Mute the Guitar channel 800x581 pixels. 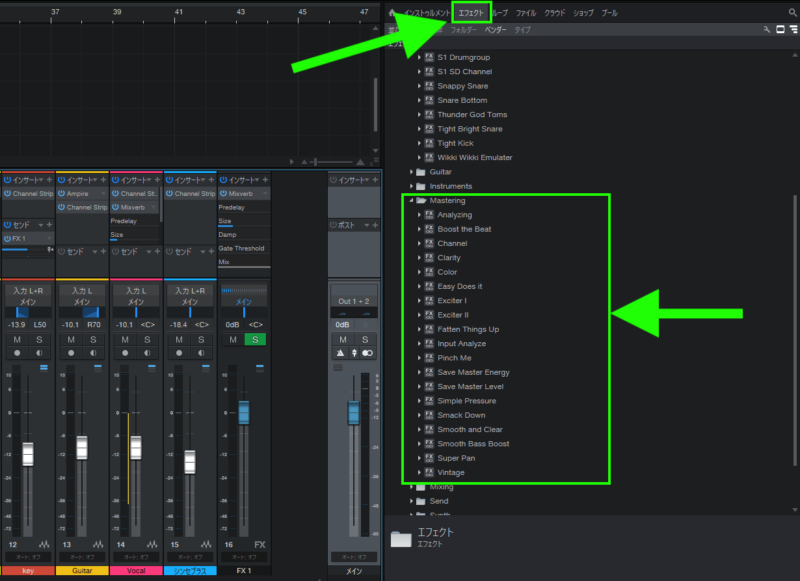[x=70, y=340]
